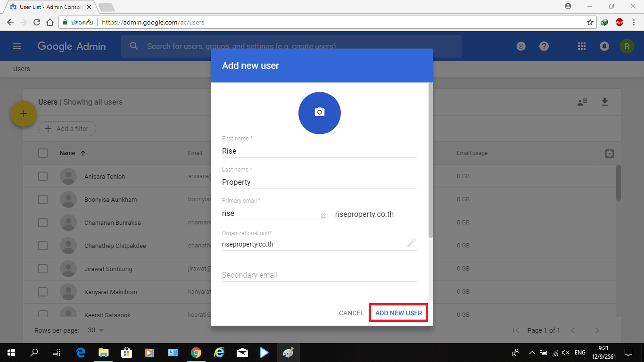Open the notifications bell icon
The width and height of the screenshot is (644, 362).
tap(604, 46)
